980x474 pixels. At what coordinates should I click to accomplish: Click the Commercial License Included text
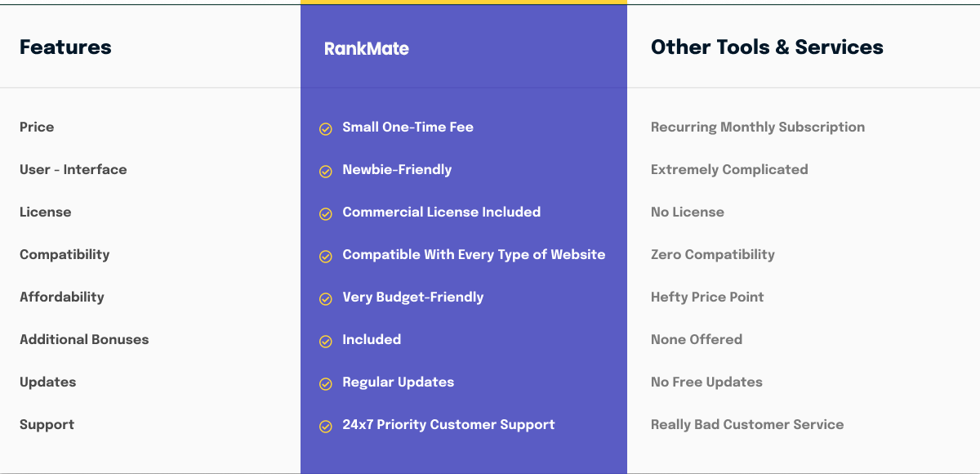click(x=441, y=212)
